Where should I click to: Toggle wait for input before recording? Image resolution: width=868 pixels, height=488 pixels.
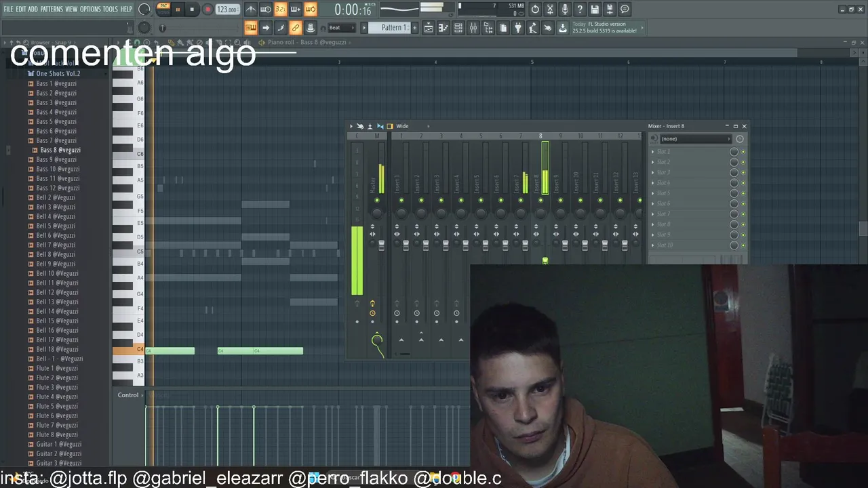[x=266, y=9]
